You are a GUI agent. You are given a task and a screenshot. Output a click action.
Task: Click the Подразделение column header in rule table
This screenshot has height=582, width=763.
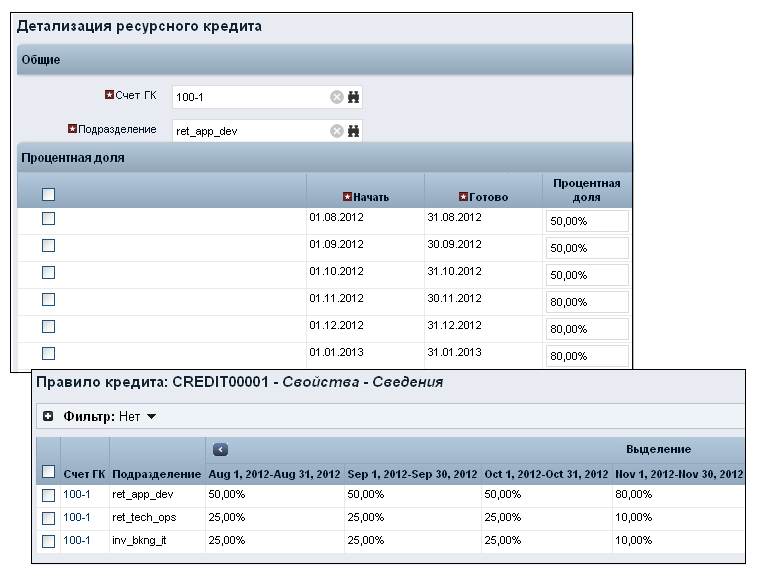[156, 474]
